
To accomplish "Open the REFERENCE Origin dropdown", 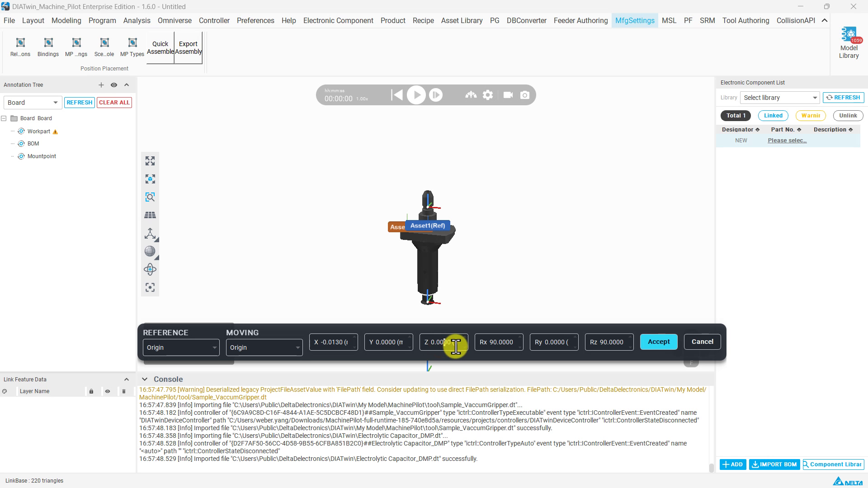I will pos(181,347).
